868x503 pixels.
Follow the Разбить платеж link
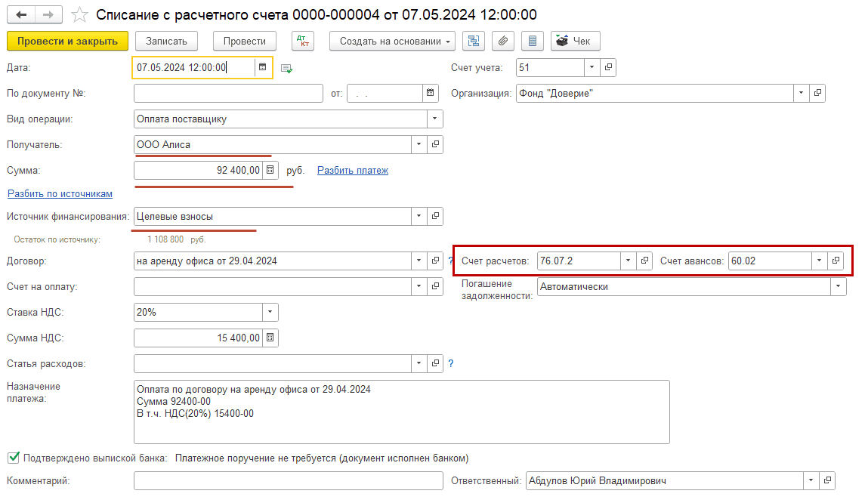coord(353,171)
